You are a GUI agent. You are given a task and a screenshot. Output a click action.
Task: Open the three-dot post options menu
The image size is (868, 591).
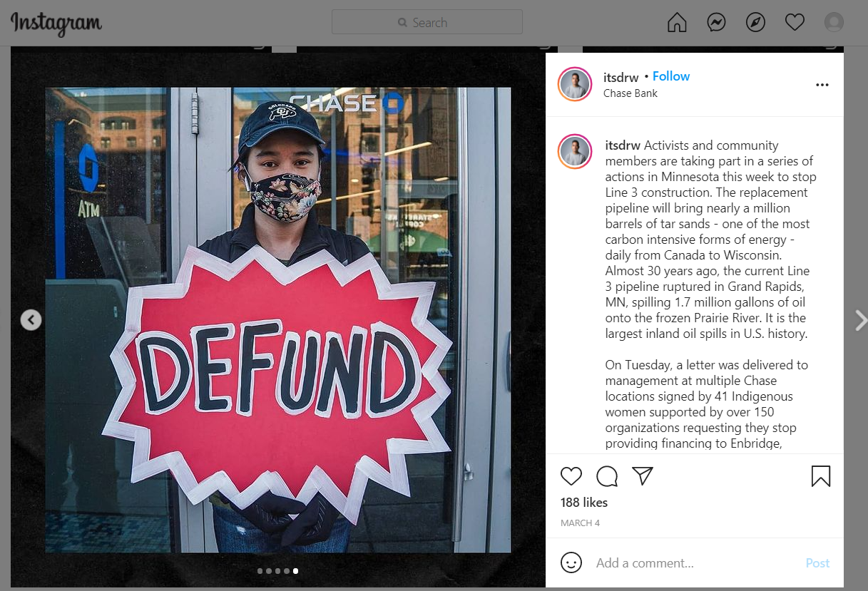tap(822, 85)
